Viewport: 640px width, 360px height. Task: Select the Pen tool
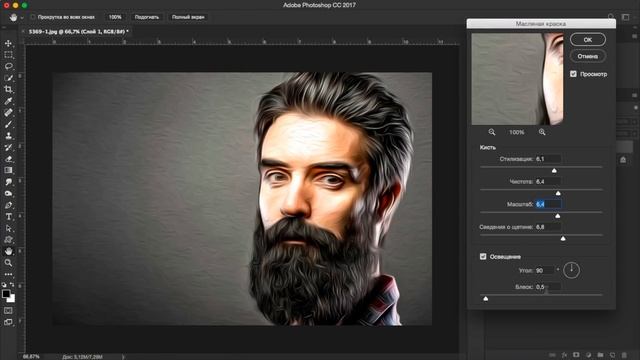[x=8, y=205]
